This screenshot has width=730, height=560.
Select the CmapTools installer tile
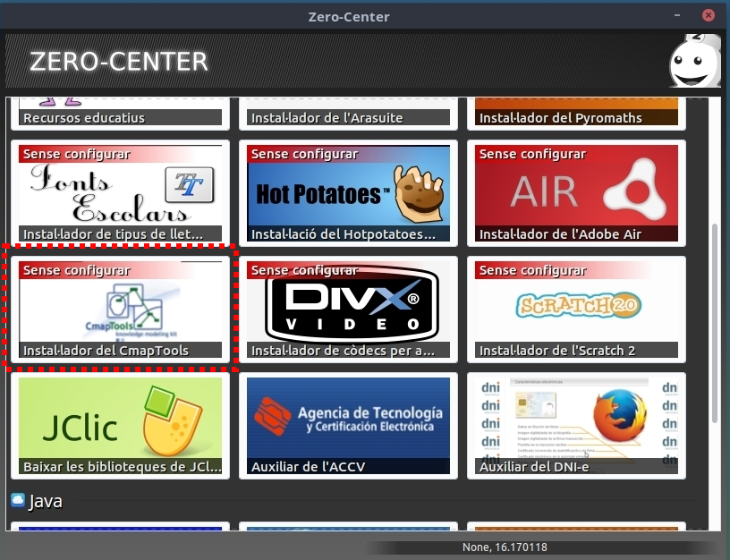click(120, 310)
